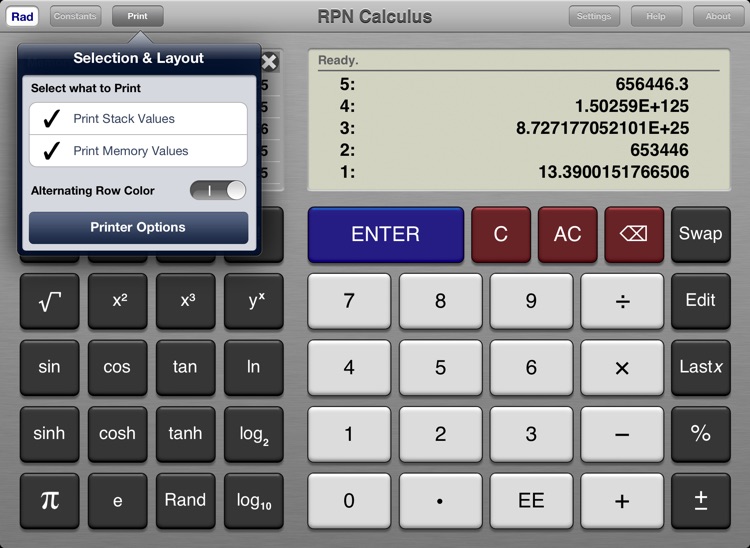The image size is (750, 548).
Task: Open the About screen
Action: click(718, 16)
